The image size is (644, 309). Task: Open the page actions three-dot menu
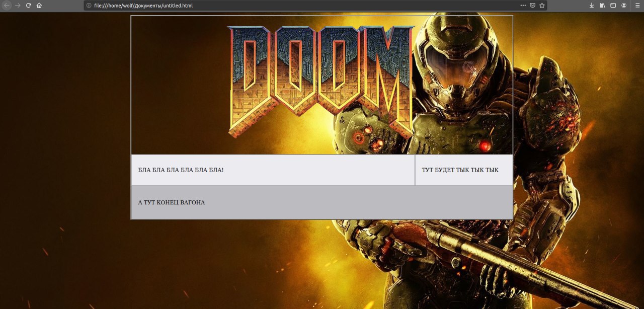pyautogui.click(x=523, y=6)
